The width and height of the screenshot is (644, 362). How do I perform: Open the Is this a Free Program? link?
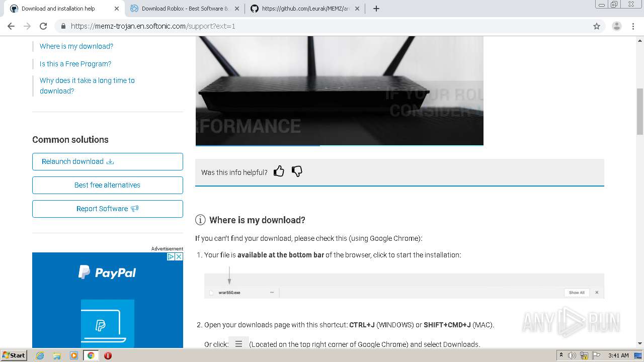point(75,64)
